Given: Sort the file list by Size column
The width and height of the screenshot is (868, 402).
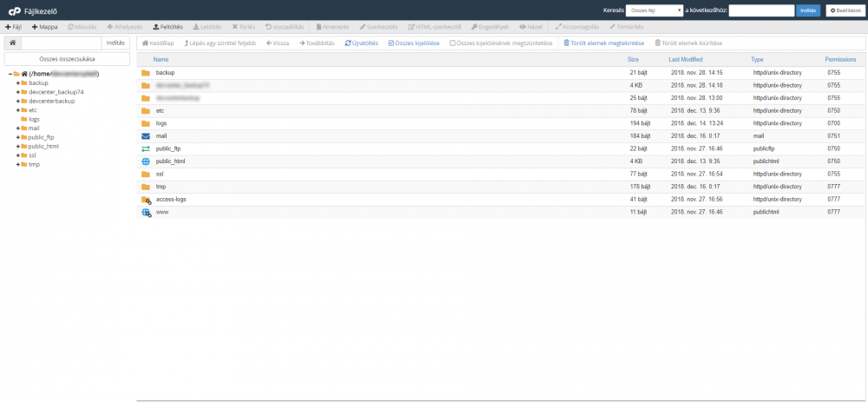Looking at the screenshot, I should (633, 59).
